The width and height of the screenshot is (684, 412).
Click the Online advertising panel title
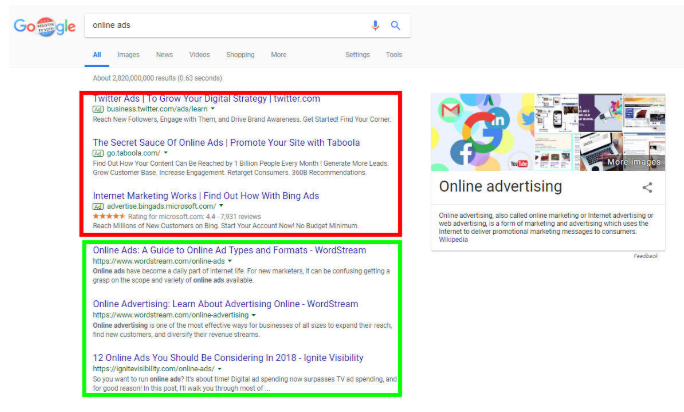click(x=500, y=187)
